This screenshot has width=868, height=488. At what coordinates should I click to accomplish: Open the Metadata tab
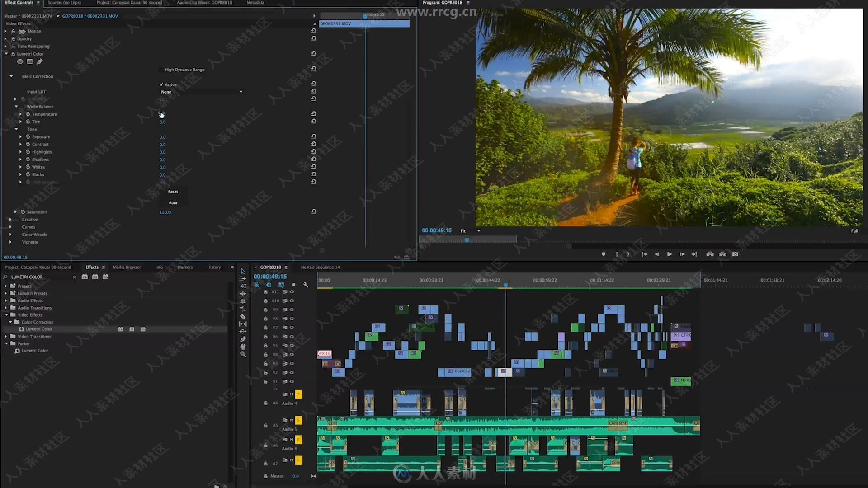point(255,3)
